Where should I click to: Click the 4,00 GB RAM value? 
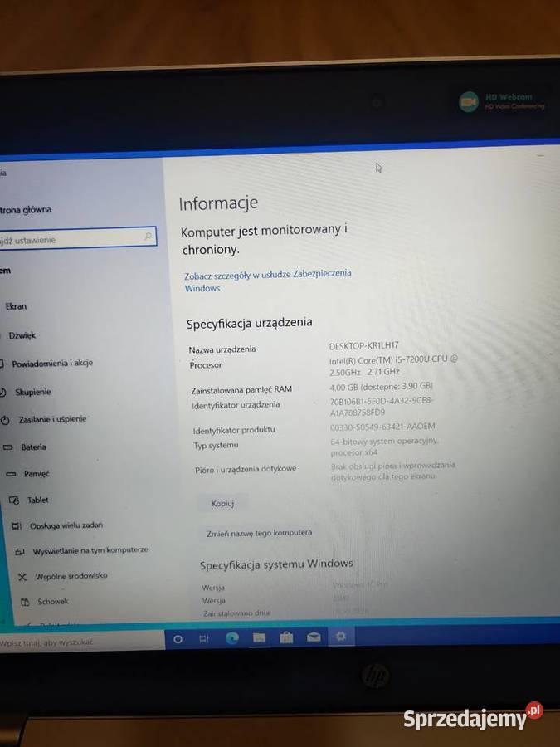[381, 386]
